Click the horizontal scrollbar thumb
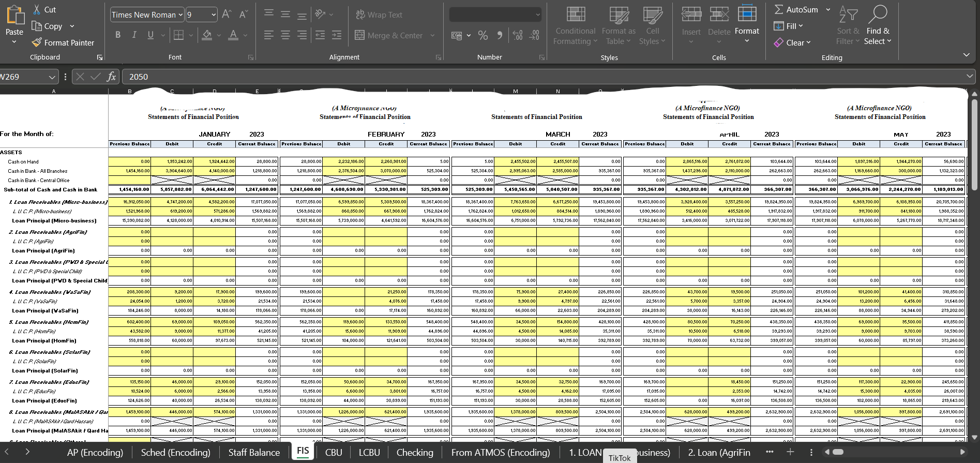This screenshot has height=463, width=980. pos(838,452)
